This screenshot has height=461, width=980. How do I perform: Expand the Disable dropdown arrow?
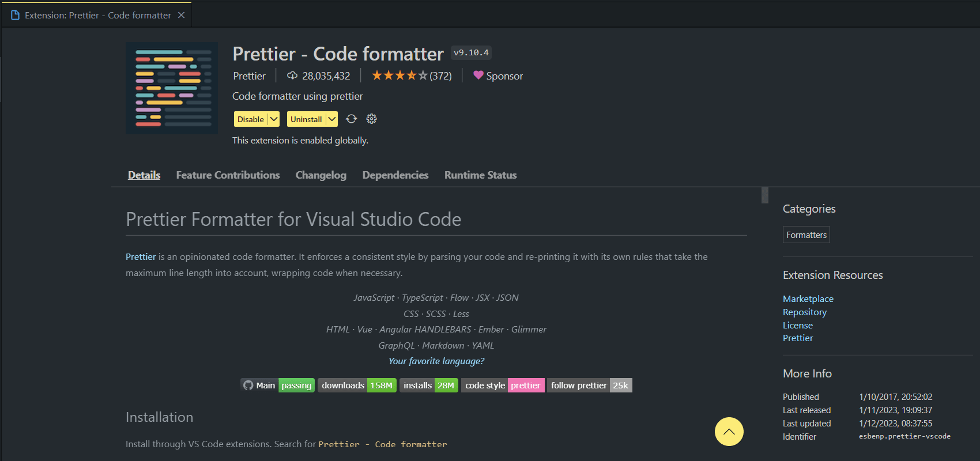pyautogui.click(x=274, y=119)
